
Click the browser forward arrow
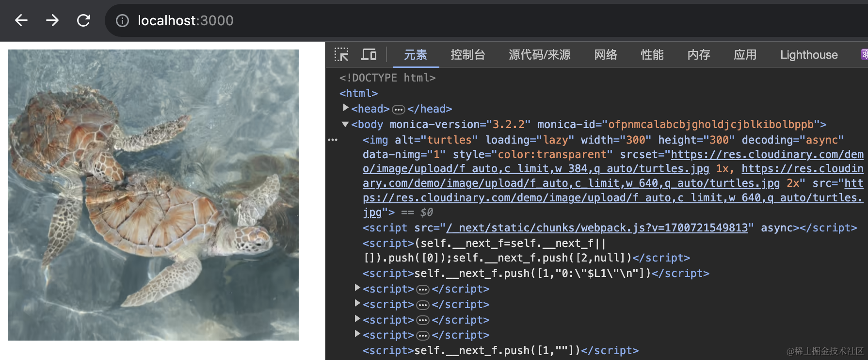(x=52, y=20)
